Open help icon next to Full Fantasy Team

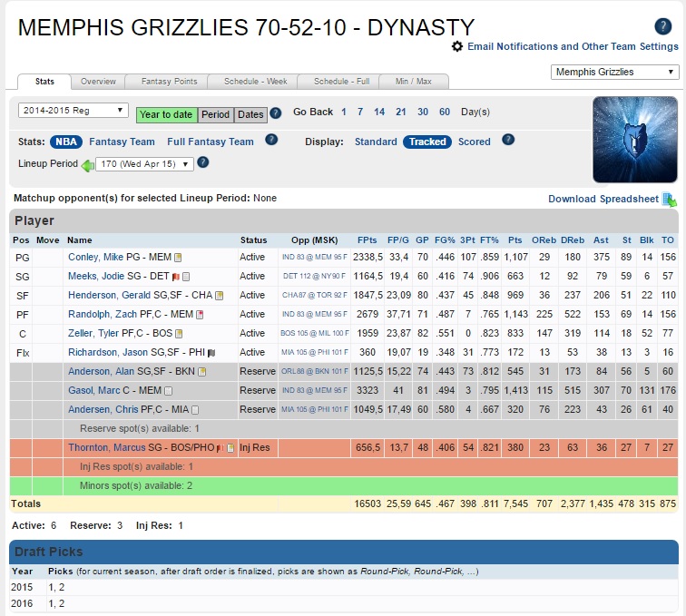click(271, 140)
